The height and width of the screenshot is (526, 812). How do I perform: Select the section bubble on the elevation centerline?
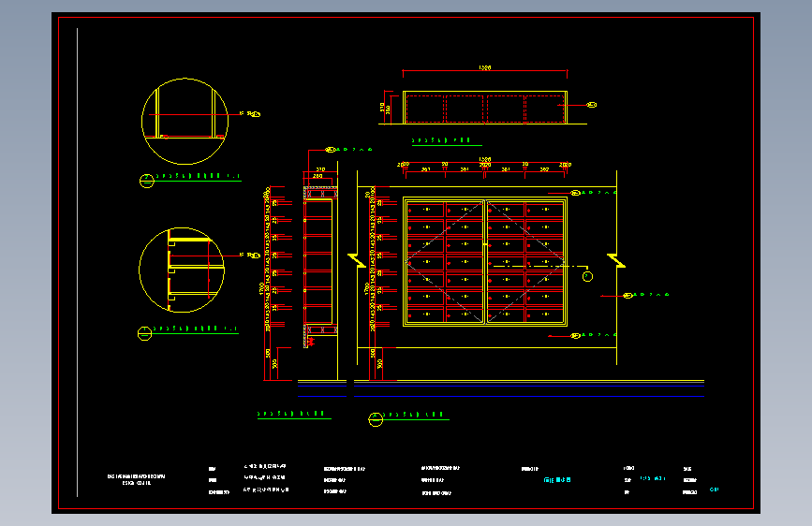[587, 276]
